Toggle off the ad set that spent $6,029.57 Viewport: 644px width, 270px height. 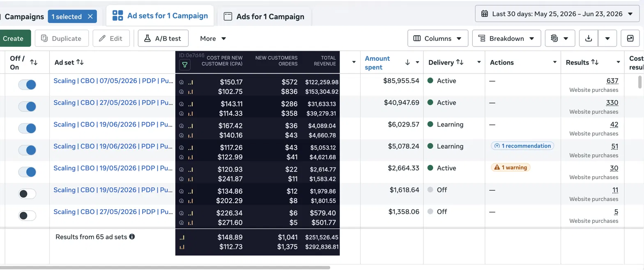[27, 128]
